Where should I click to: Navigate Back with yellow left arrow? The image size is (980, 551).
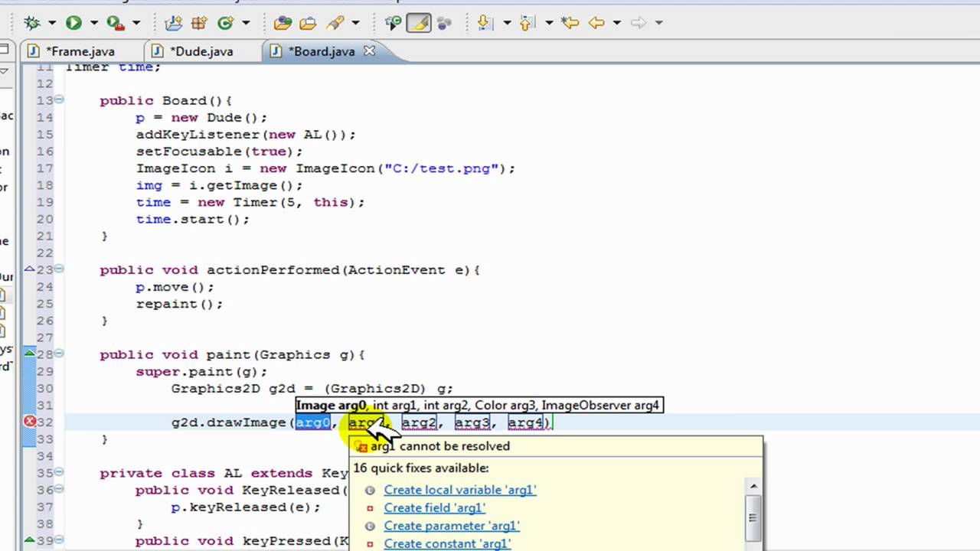[x=596, y=23]
